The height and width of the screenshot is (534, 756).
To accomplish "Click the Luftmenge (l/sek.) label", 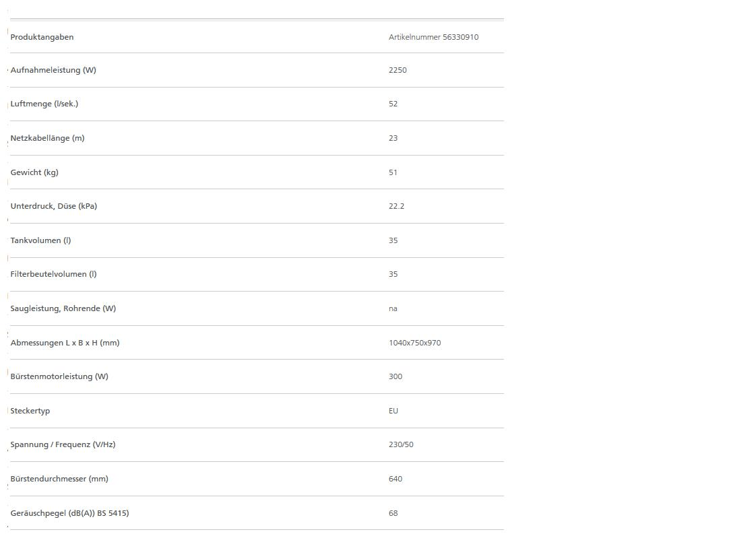I will pos(44,104).
